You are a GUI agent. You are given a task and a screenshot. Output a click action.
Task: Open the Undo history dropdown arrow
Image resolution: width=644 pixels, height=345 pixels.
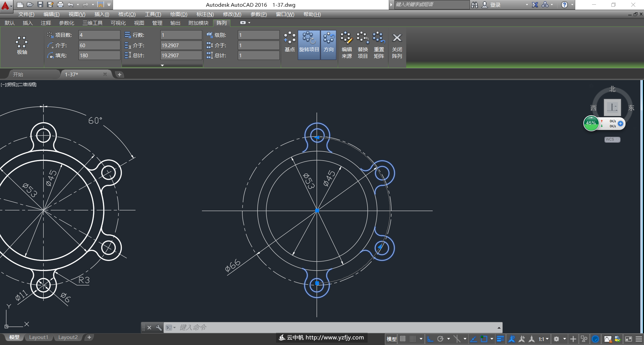click(x=78, y=5)
